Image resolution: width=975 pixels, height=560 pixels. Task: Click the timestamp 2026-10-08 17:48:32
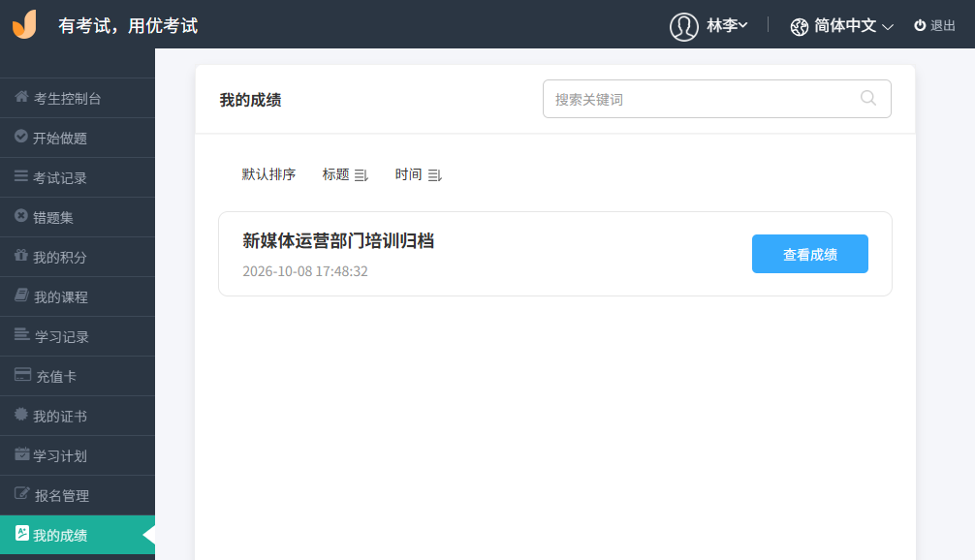[x=305, y=271]
